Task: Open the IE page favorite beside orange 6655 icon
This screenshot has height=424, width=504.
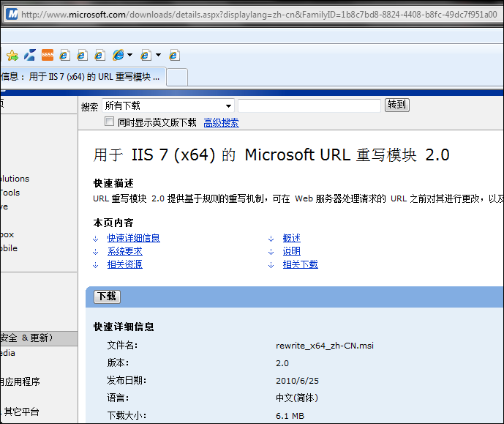Action: click(64, 56)
